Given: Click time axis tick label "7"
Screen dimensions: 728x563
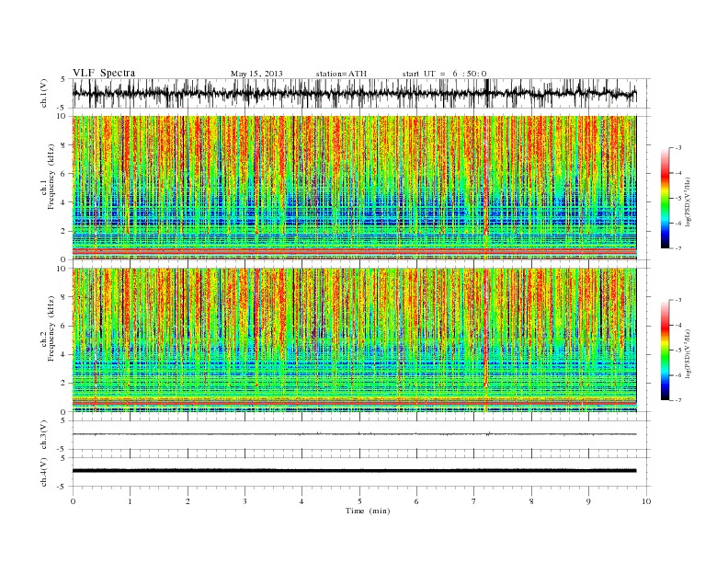Looking at the screenshot, I should click(x=474, y=501).
